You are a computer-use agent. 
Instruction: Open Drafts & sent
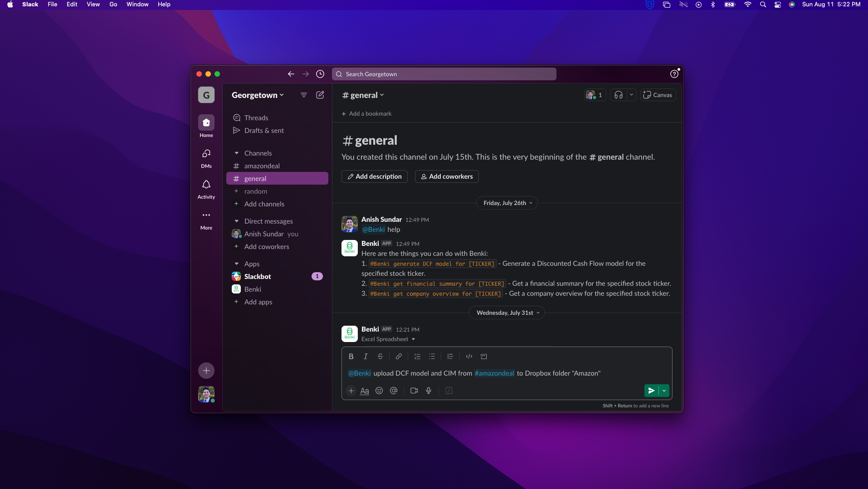277,131
